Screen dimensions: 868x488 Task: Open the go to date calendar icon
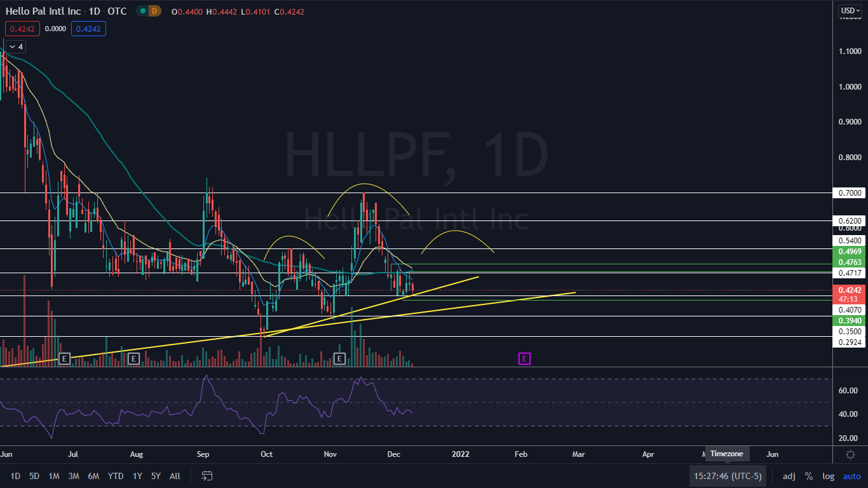pyautogui.click(x=207, y=476)
